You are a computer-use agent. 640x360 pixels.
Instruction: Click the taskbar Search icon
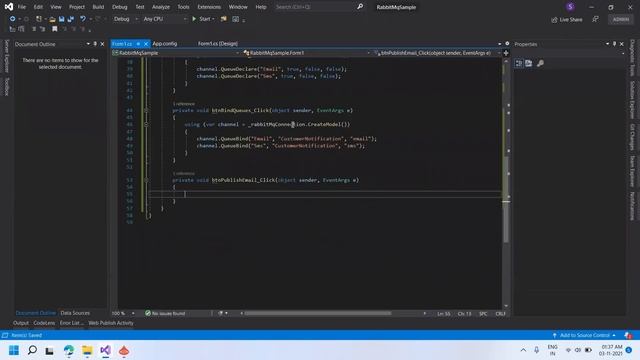[x=32, y=350]
